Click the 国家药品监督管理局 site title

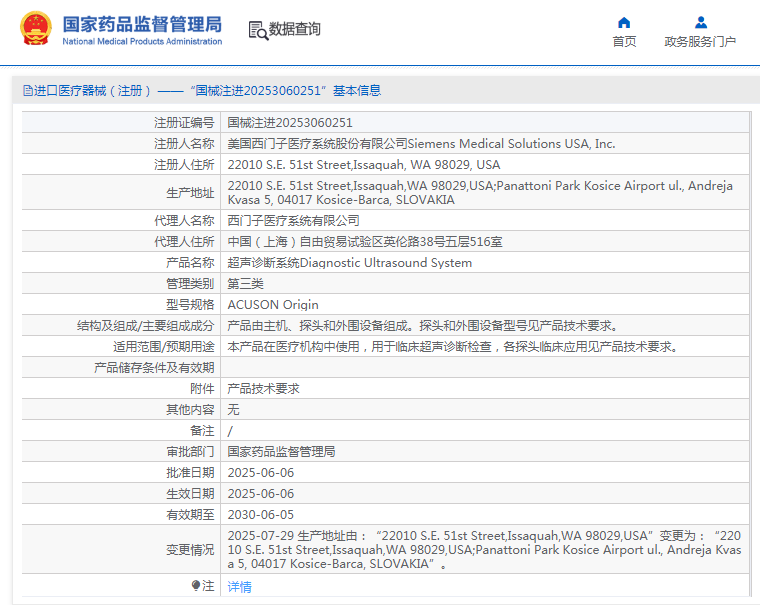(x=142, y=24)
